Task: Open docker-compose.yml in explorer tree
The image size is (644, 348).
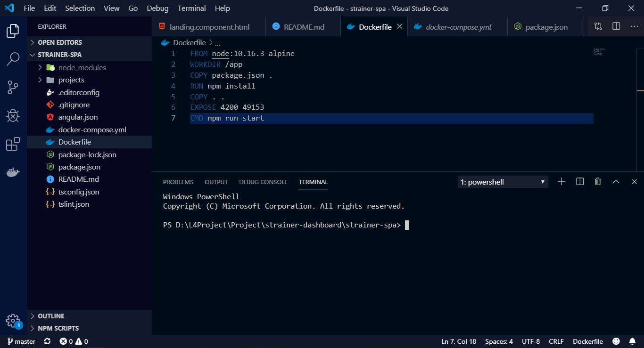Action: click(x=89, y=129)
